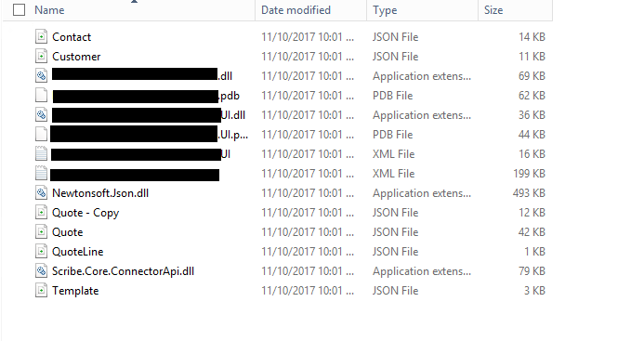Select the Customer file icon
644x341 pixels.
point(41,57)
